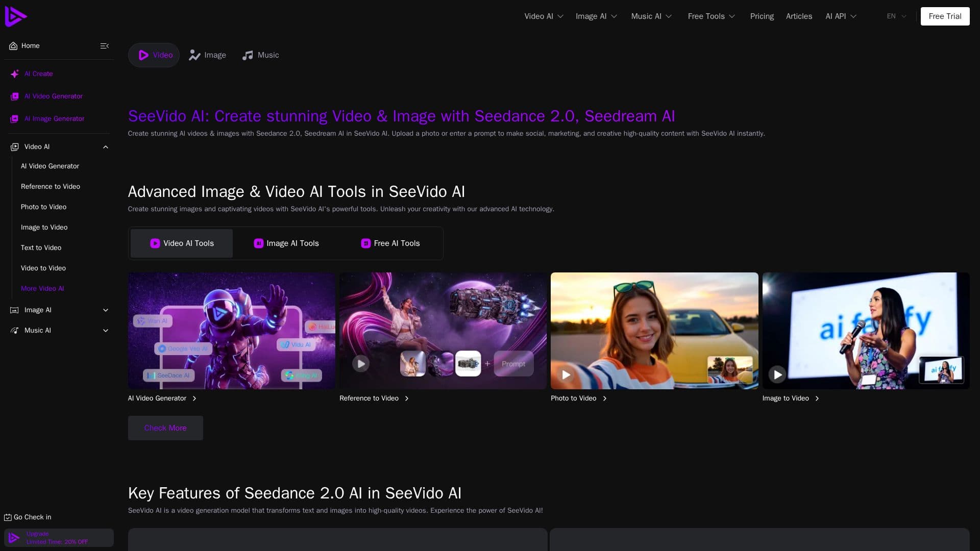Click the SeeVido logo icon
This screenshot has width=980, height=551.
(x=16, y=16)
